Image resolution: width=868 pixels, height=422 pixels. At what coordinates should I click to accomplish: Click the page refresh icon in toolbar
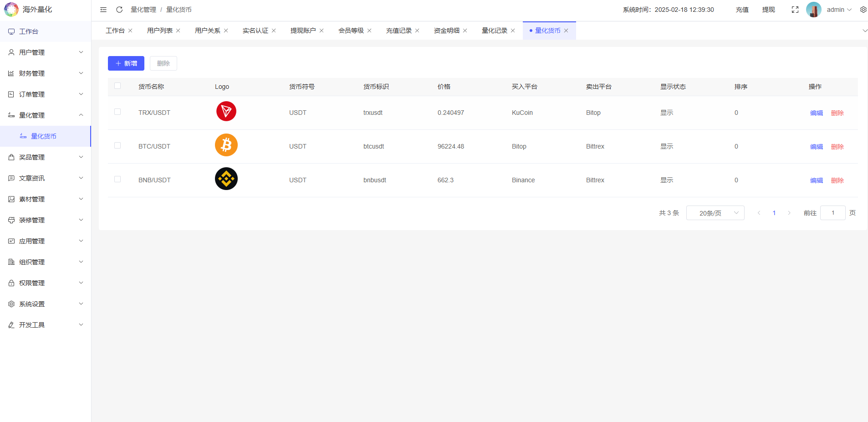[119, 9]
